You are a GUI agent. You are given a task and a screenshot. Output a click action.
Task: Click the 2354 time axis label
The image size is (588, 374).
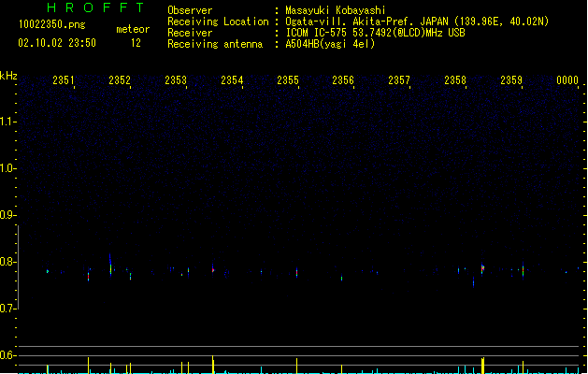(232, 79)
